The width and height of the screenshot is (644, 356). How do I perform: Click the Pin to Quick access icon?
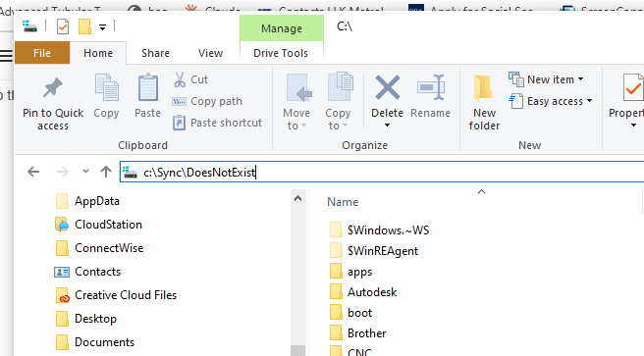[x=53, y=87]
